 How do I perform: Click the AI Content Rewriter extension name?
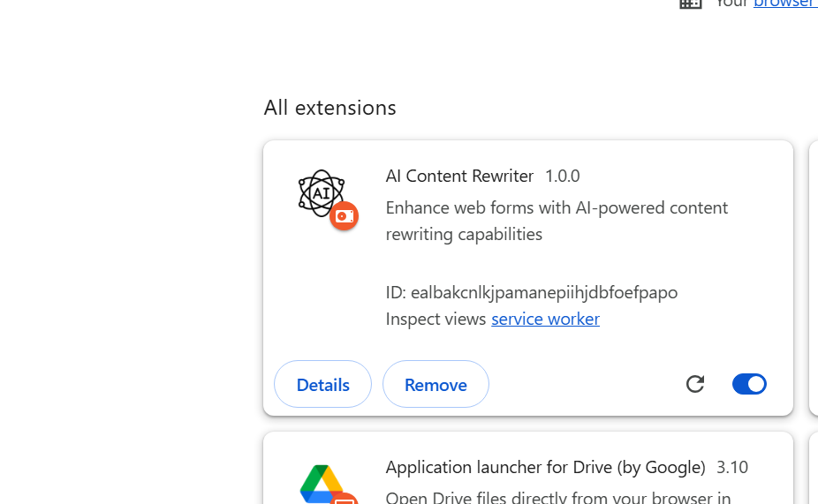[459, 176]
